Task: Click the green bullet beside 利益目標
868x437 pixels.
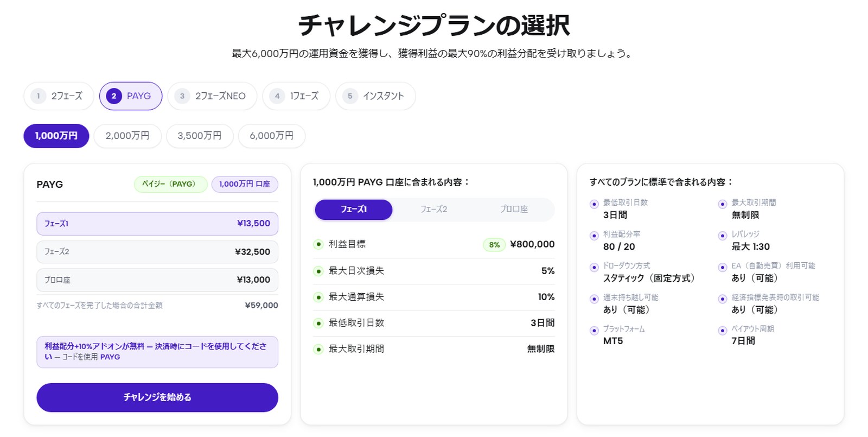Action: pyautogui.click(x=318, y=244)
